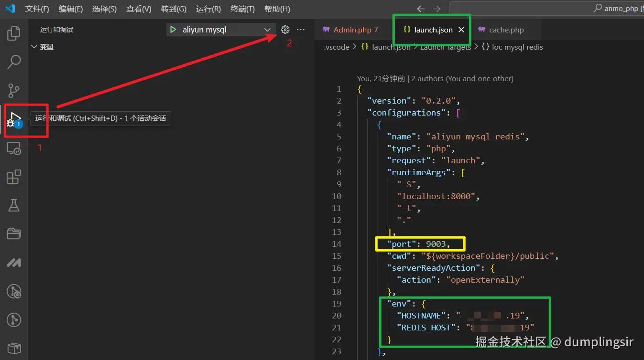Click the "-t" argument on line 11
Screen dimensions: 644x360
click(406, 208)
